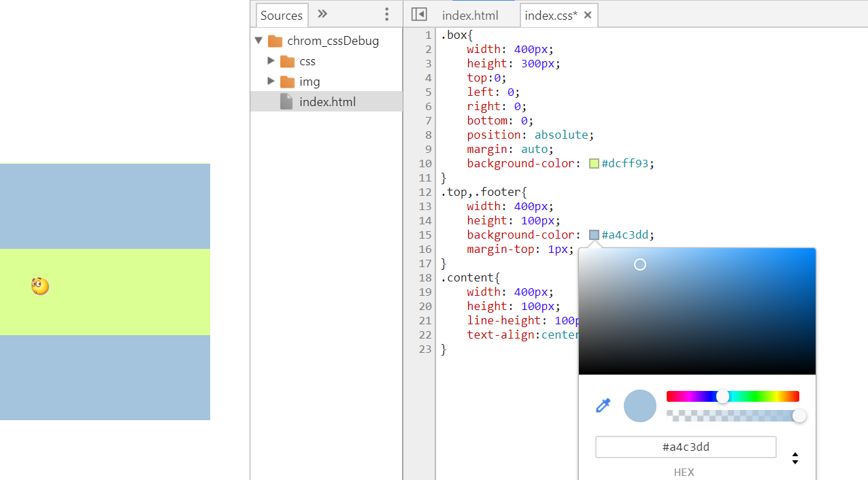Click the #a4c3dd color swatch in code

(594, 235)
